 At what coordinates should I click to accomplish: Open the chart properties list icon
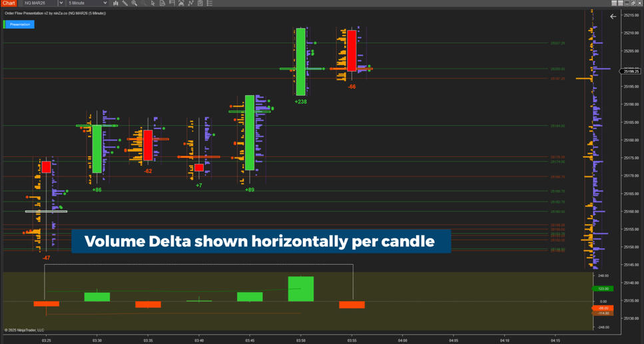tap(209, 3)
